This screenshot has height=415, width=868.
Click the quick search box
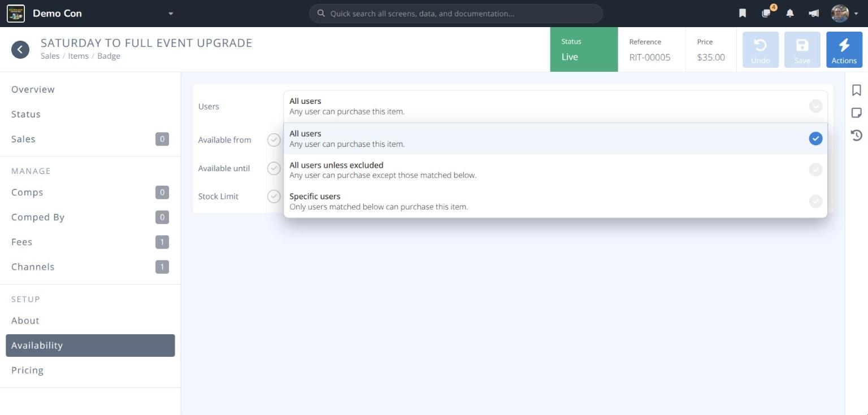(456, 14)
